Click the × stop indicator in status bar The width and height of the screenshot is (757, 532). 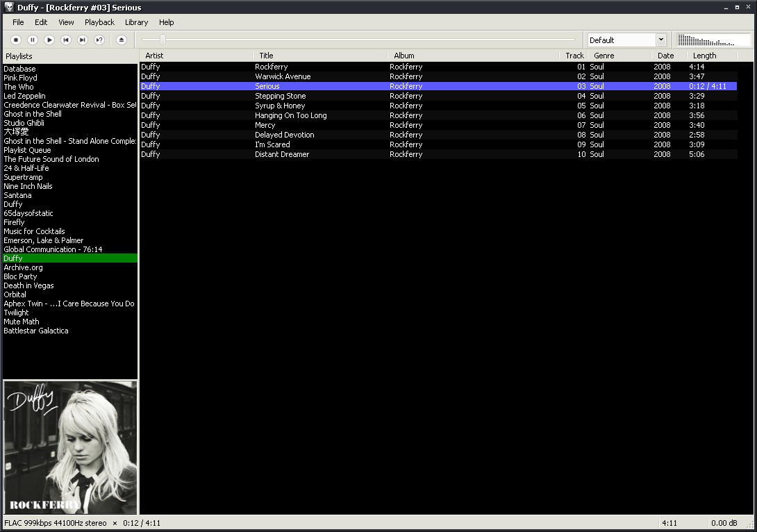tap(115, 523)
